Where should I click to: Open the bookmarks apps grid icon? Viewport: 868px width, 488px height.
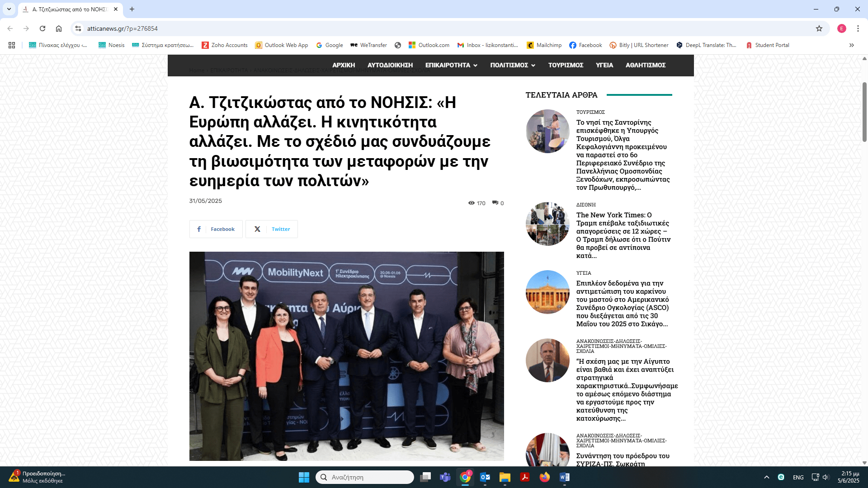[x=12, y=45]
